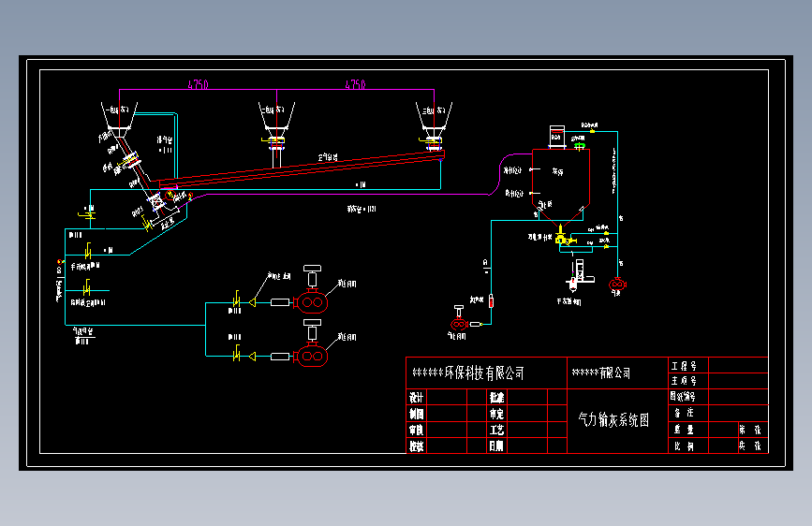Select the 工艺 label in title block
The width and height of the screenshot is (812, 526).
(496, 430)
